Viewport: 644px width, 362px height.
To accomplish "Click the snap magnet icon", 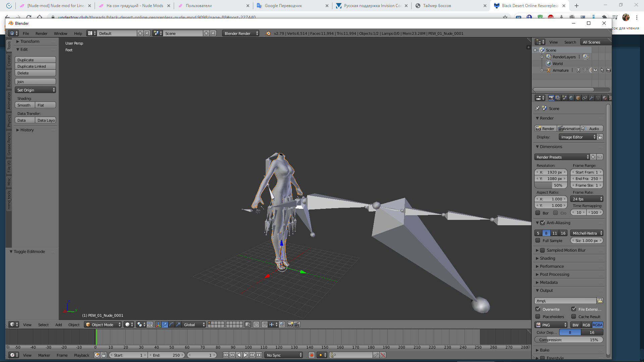I will pyautogui.click(x=264, y=324).
